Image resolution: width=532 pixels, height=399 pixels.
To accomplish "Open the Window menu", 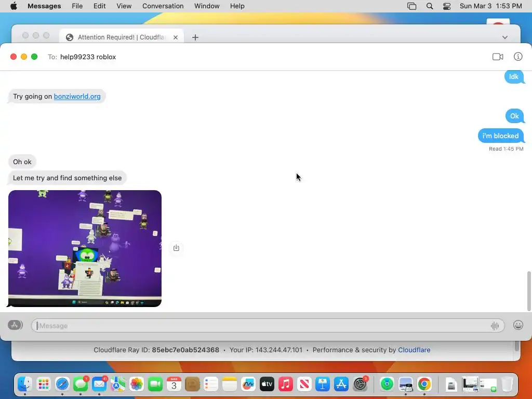I will click(x=207, y=6).
